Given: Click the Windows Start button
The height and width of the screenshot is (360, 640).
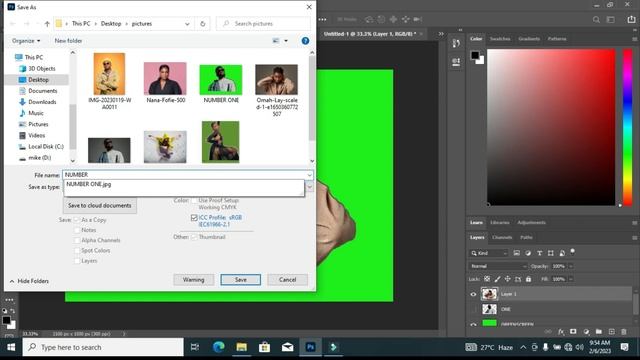Looking at the screenshot, I should point(11,347).
